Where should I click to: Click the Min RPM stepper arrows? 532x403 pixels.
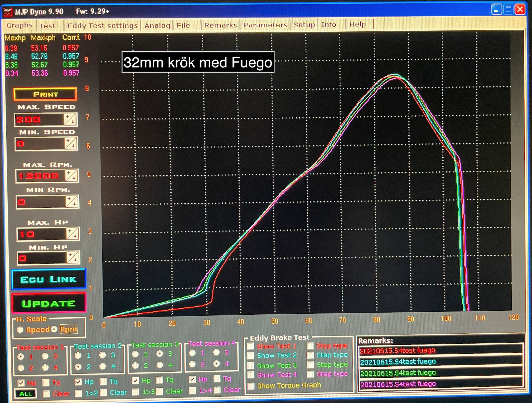pos(72,202)
